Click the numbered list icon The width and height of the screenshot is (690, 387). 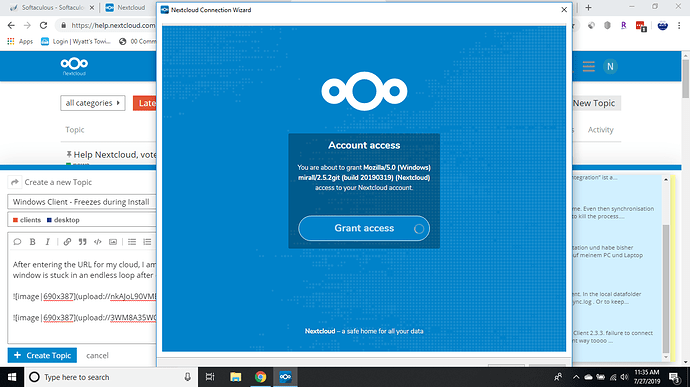pyautogui.click(x=147, y=242)
